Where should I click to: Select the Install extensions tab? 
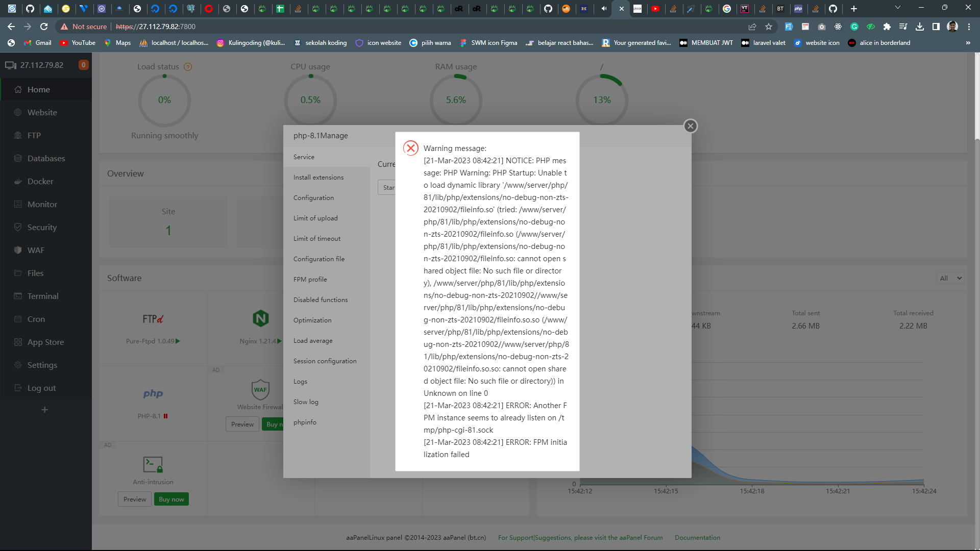tap(318, 177)
